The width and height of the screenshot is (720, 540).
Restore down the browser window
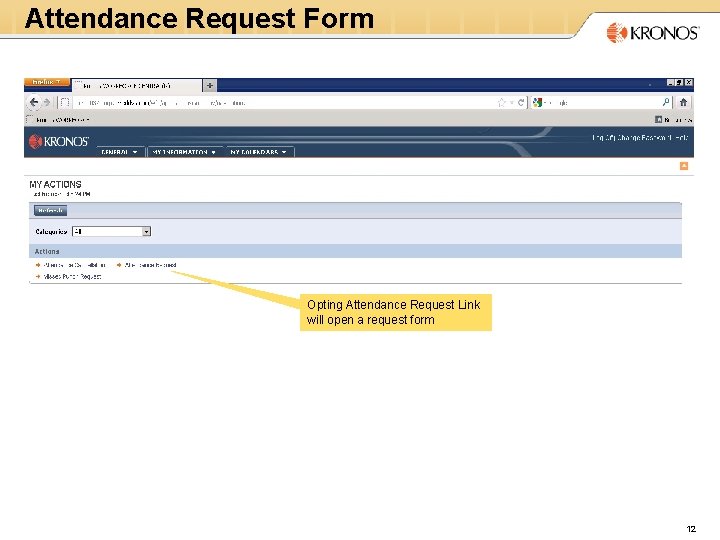pos(680,83)
